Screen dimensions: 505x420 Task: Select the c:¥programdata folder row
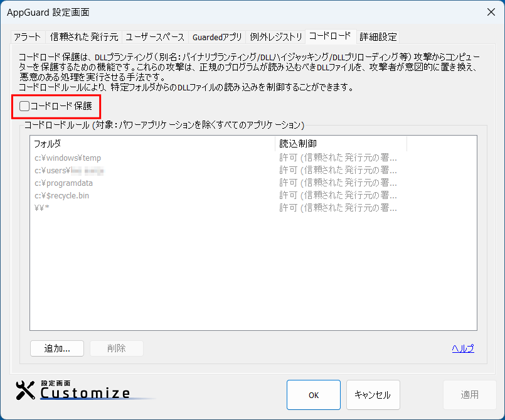pos(63,183)
